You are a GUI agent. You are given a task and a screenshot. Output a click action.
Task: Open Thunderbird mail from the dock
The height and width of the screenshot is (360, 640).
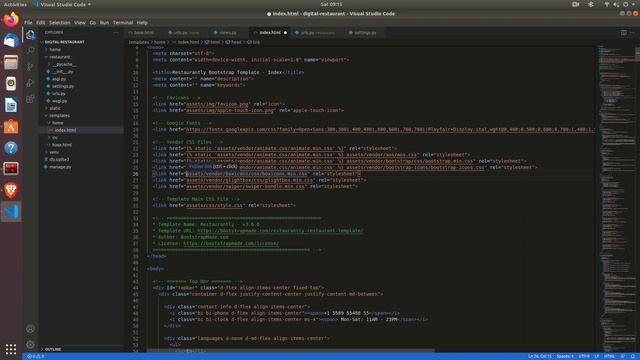tap(11, 41)
